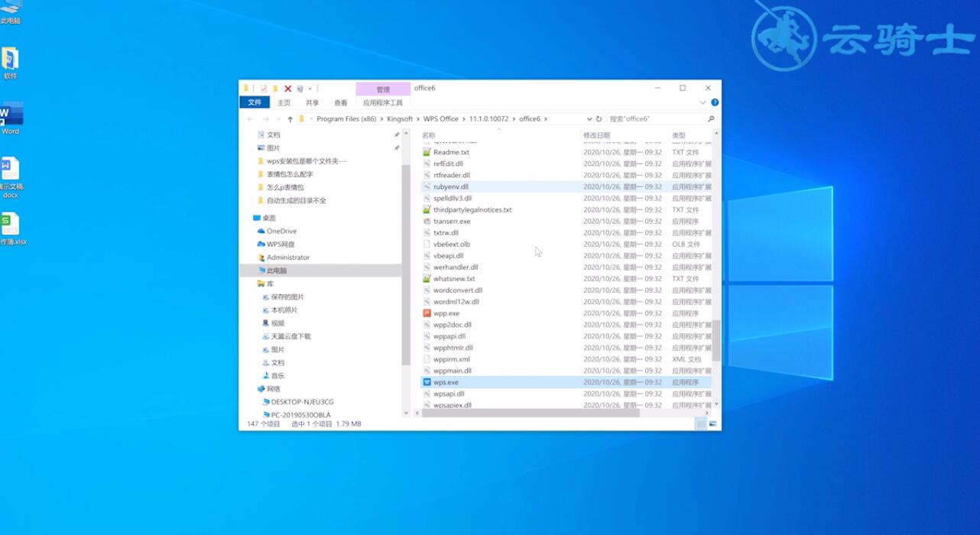Open help with the blue question icon
The height and width of the screenshot is (535, 980).
pos(715,102)
